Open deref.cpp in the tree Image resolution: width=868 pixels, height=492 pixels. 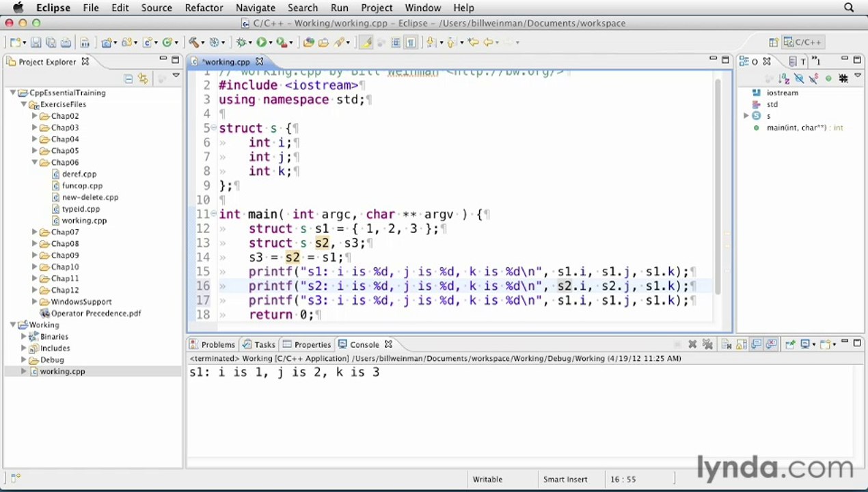tap(79, 174)
